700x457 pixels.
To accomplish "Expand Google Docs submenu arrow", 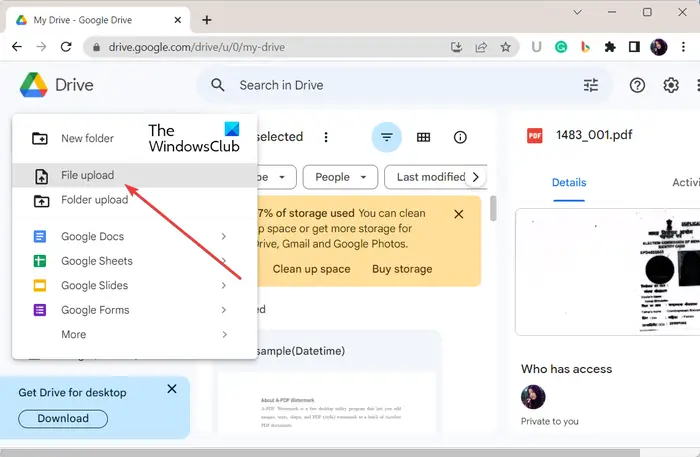I will coord(224,237).
